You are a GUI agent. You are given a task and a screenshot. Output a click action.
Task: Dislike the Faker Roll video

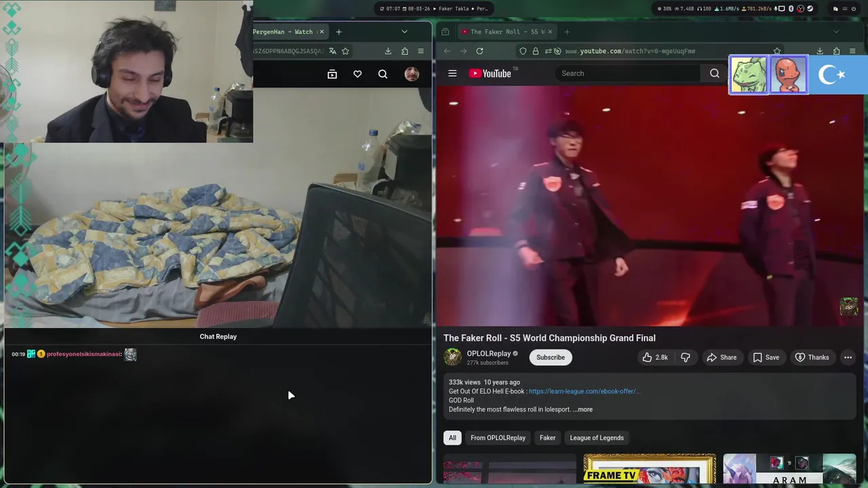pos(686,357)
